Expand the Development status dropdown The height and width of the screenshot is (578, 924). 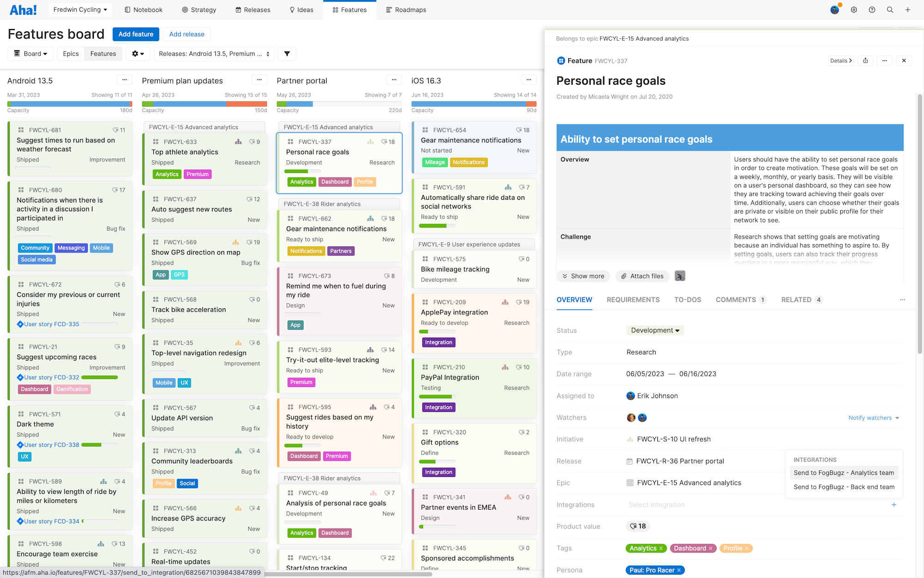pyautogui.click(x=655, y=330)
